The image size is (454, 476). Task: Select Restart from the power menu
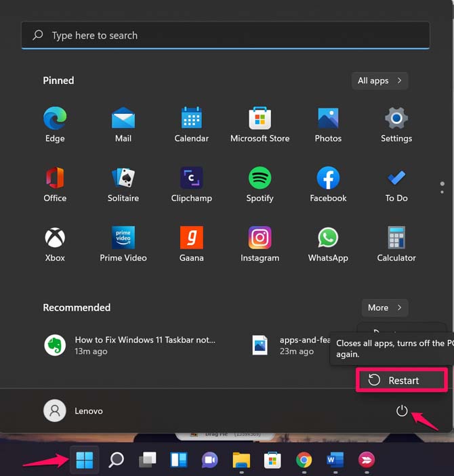(x=401, y=380)
